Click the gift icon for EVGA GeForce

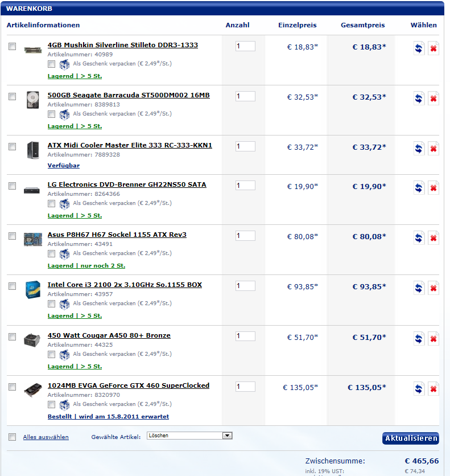[64, 405]
